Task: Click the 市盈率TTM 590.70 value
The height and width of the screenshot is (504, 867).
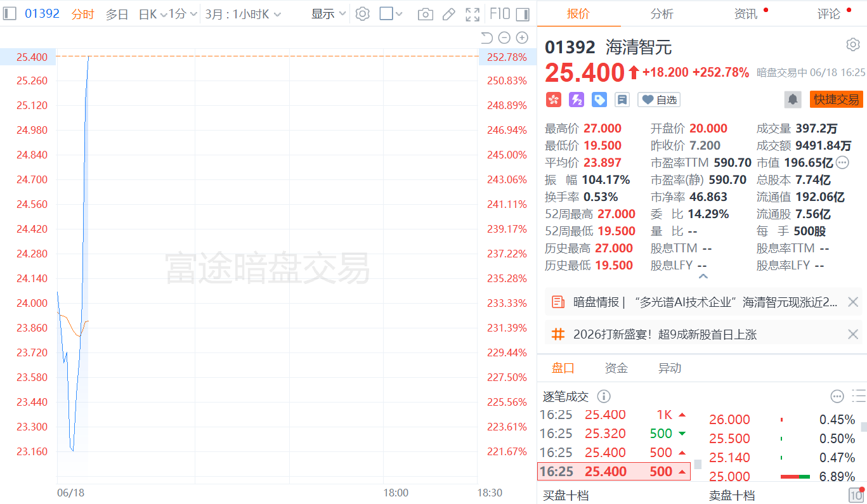Action: [733, 163]
